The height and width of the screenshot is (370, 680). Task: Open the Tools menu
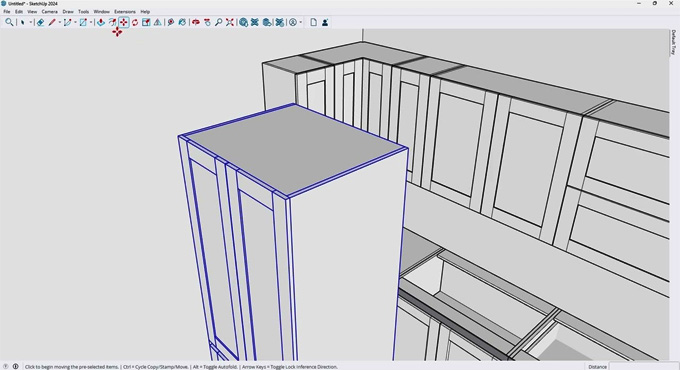pos(83,12)
